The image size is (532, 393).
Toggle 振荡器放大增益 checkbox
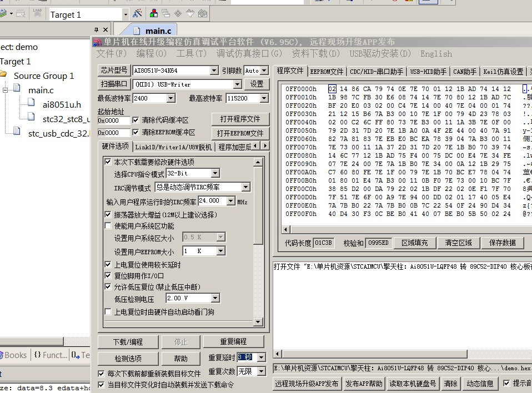108,214
